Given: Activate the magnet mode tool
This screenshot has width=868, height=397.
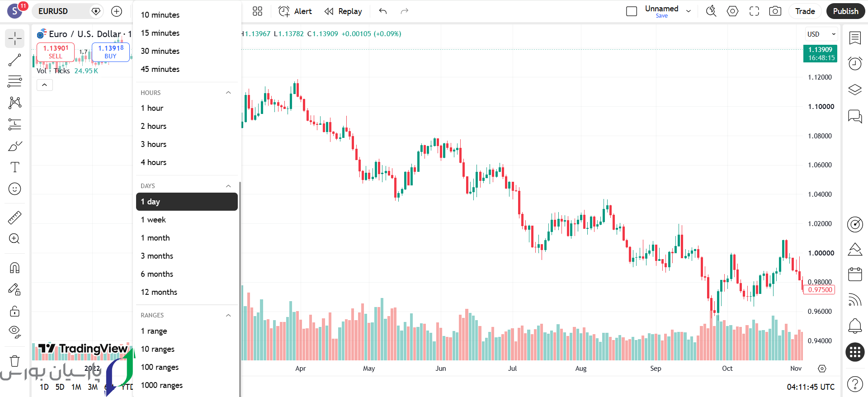Looking at the screenshot, I should pos(14,268).
